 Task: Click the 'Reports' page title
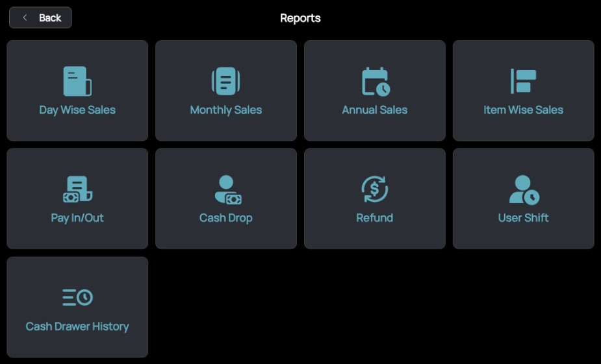pyautogui.click(x=300, y=18)
